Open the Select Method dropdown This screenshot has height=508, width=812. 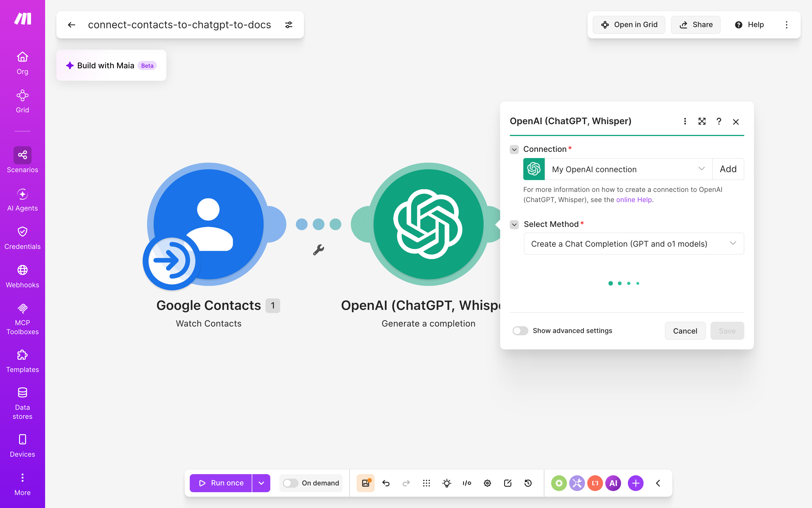(x=634, y=244)
